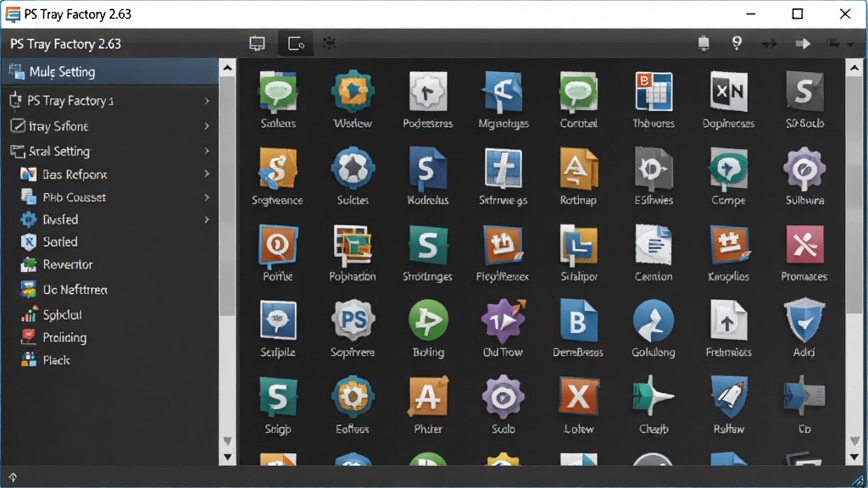The image size is (868, 488).
Task: Open the blue shield icon labeled Adrj
Action: click(x=804, y=320)
